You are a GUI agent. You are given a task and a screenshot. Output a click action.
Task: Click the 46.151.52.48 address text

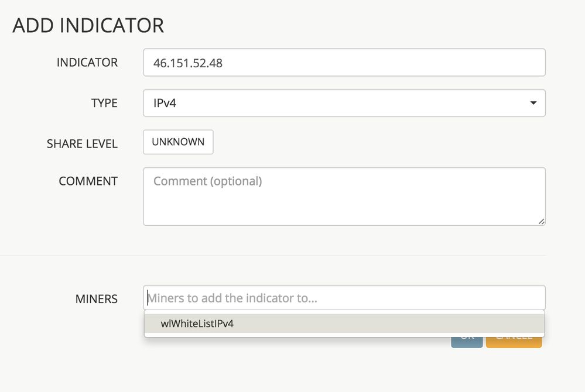click(187, 62)
